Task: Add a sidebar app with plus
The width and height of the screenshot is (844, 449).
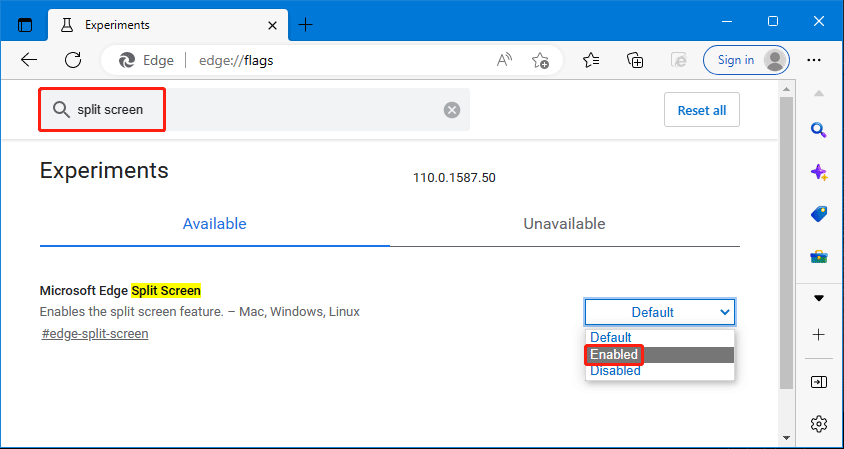Action: tap(819, 335)
